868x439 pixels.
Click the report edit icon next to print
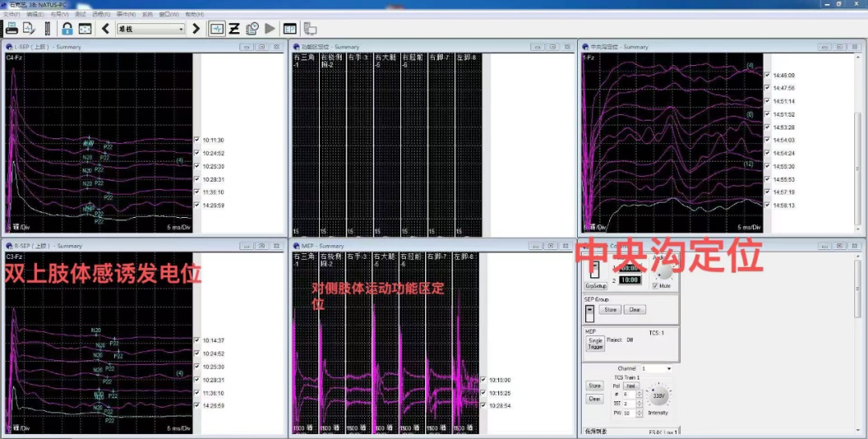(x=29, y=29)
